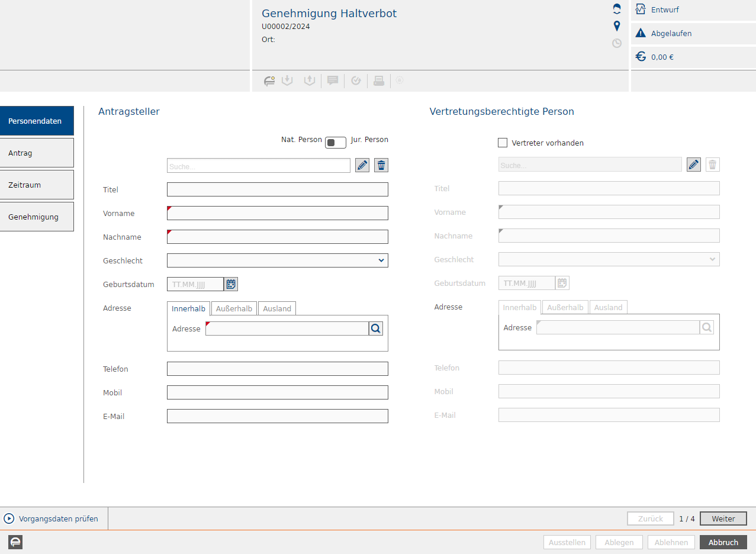The height and width of the screenshot is (554, 756).
Task: Enable the Vertreter vorhanden checkbox
Action: pos(503,143)
